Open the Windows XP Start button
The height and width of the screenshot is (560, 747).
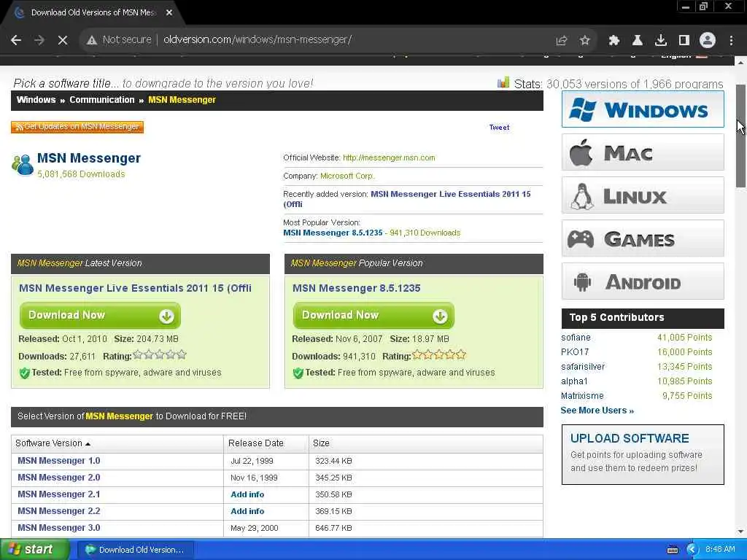point(34,550)
